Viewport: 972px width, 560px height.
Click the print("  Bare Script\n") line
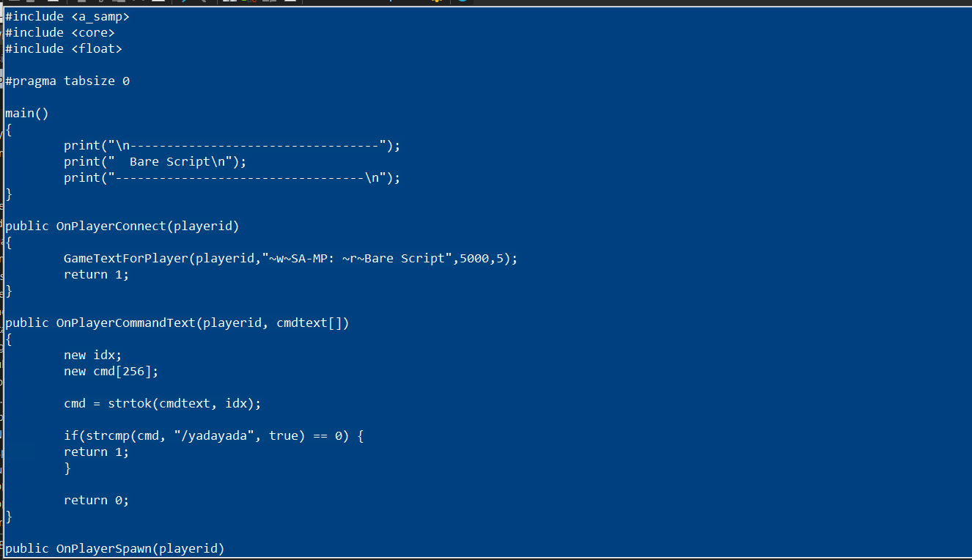tap(155, 161)
